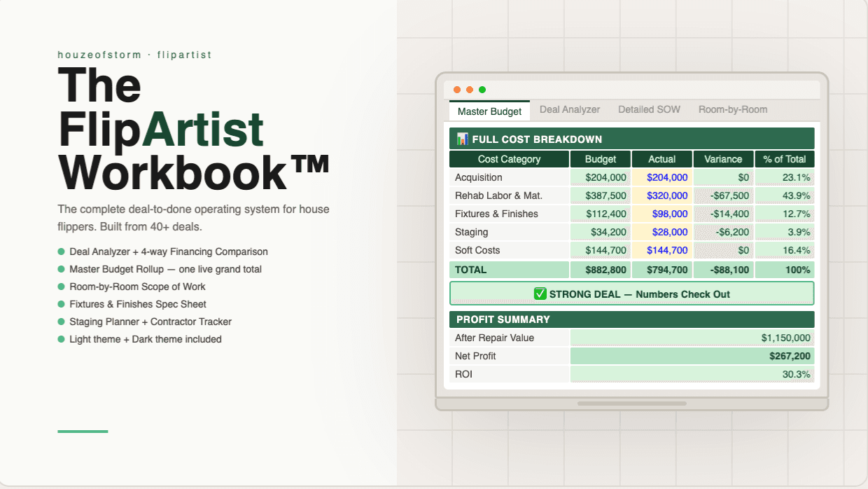This screenshot has height=489, width=868.
Task: Click the Soft Costs percent cell 16.4%
Action: pyautogui.click(x=785, y=250)
